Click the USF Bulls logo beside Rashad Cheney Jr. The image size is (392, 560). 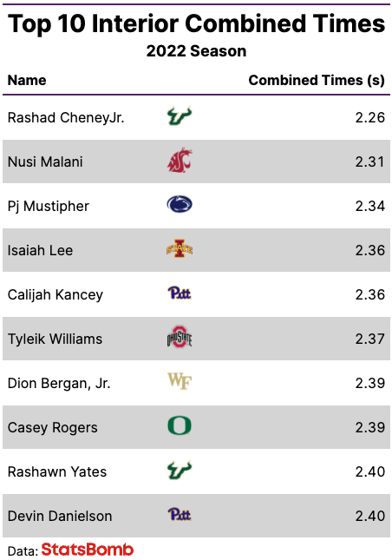[180, 116]
